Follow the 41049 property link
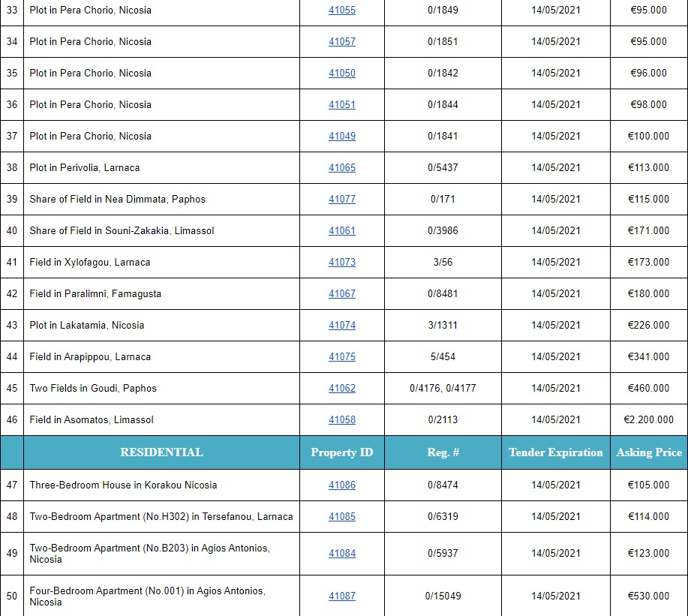This screenshot has width=688, height=616. click(x=342, y=137)
